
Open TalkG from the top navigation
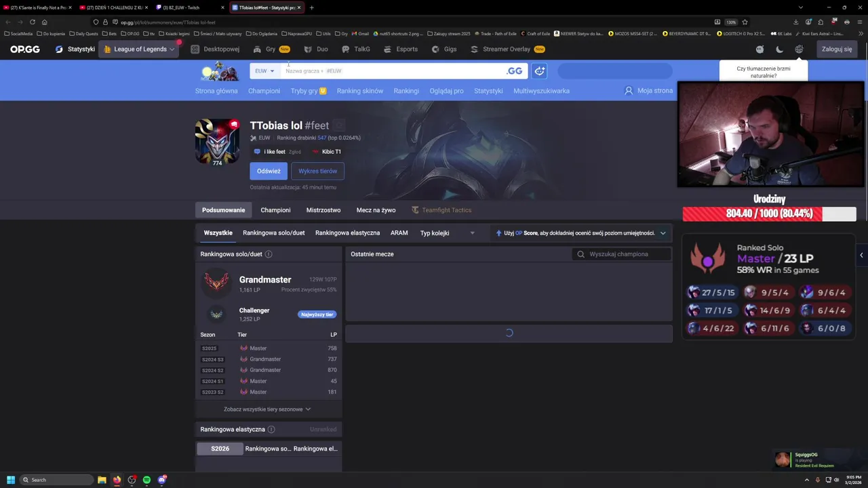(x=356, y=49)
